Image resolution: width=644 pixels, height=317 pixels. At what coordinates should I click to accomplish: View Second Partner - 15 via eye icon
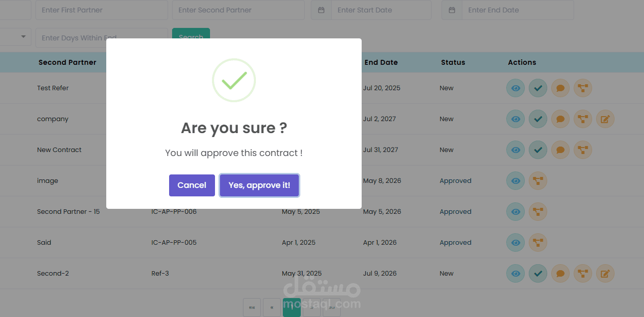(x=515, y=212)
